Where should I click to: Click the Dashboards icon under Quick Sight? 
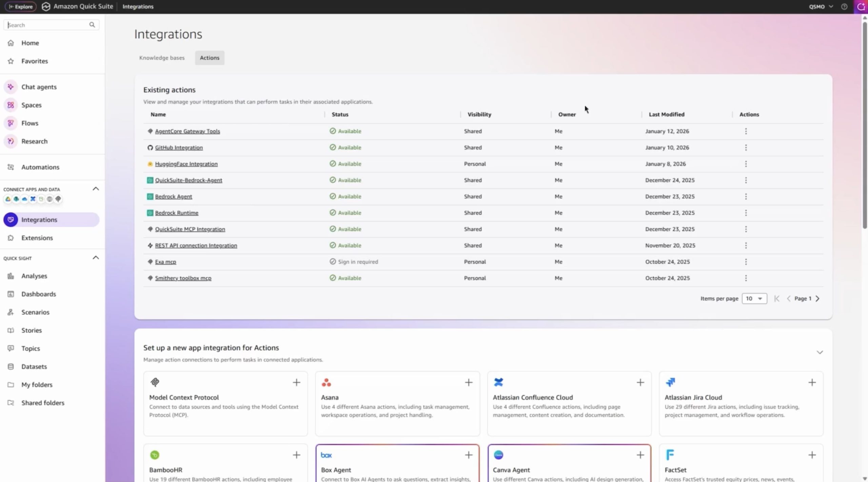tap(11, 294)
